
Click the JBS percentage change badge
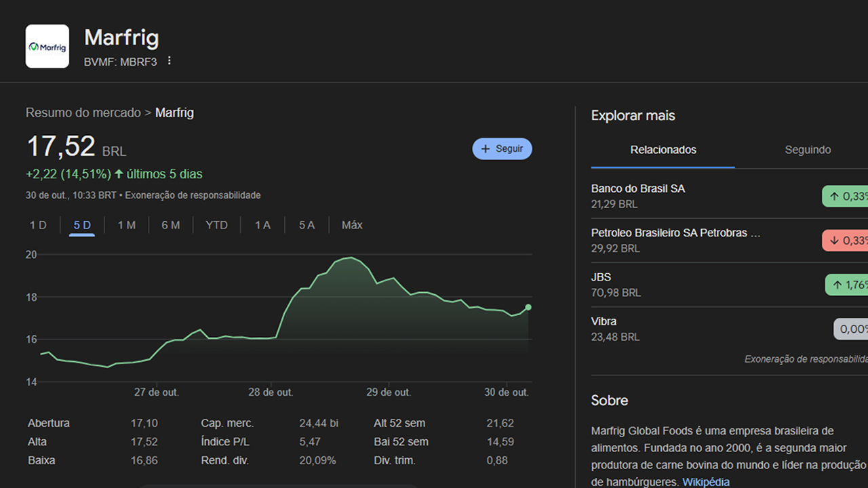click(848, 285)
